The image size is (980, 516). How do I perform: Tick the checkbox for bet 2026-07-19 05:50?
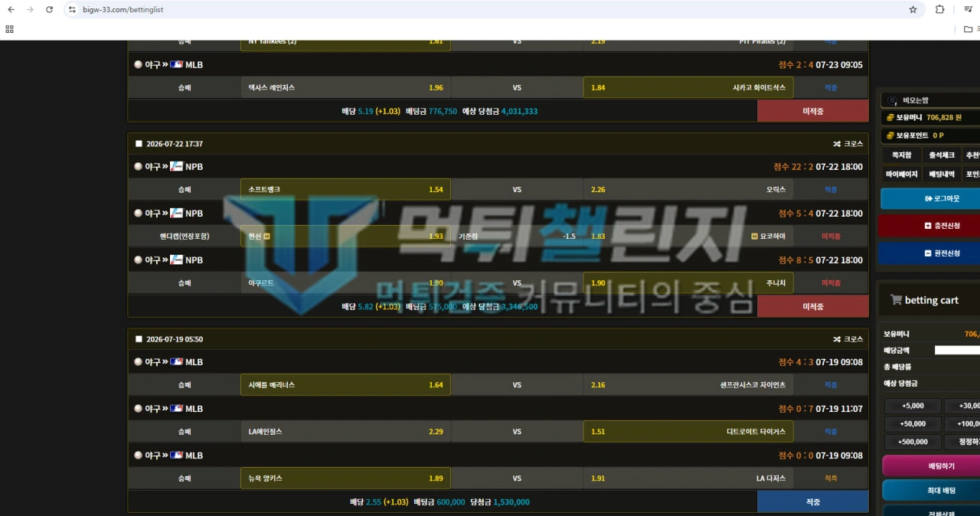[139, 339]
